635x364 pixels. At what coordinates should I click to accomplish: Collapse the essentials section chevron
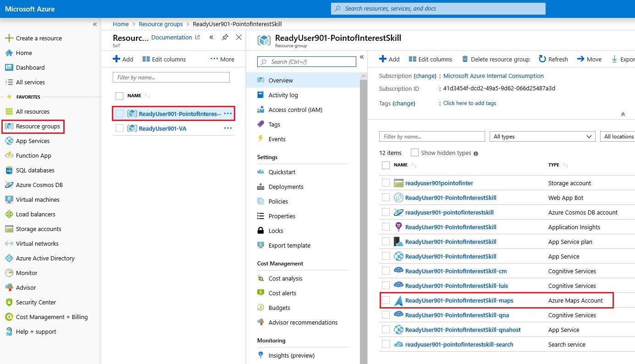[x=623, y=114]
